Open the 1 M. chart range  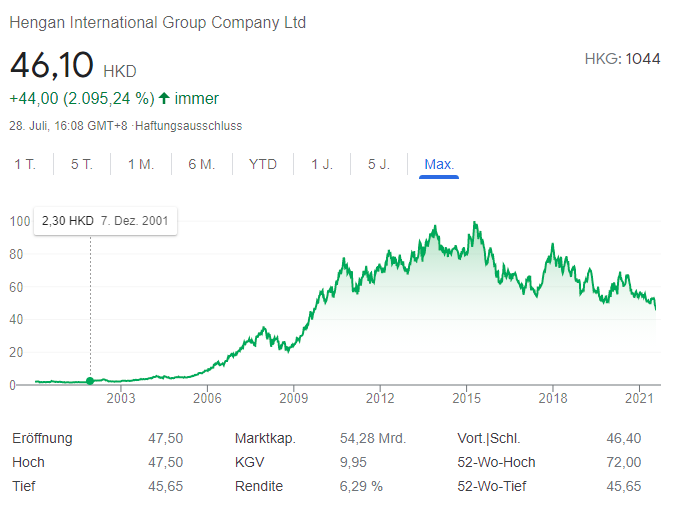pyautogui.click(x=141, y=165)
